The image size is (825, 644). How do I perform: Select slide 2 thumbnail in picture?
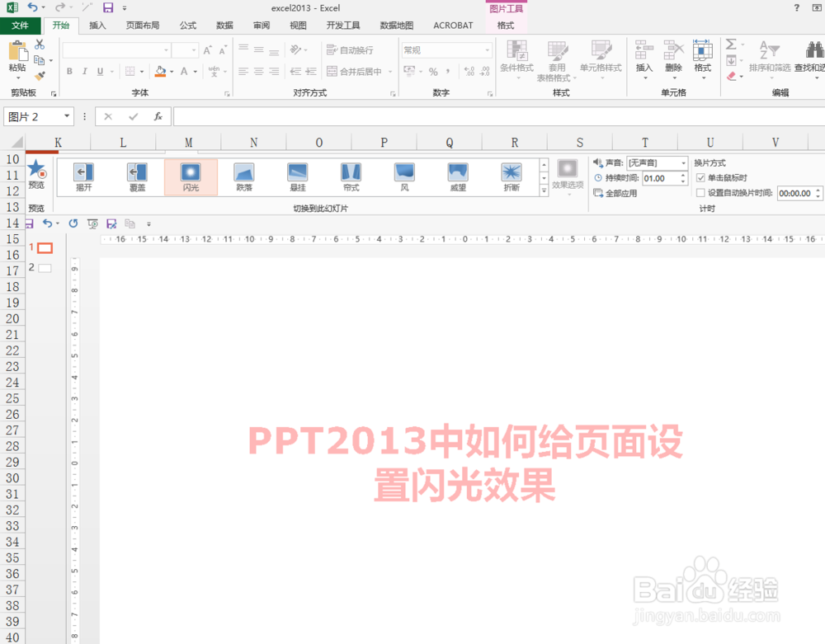[x=45, y=268]
